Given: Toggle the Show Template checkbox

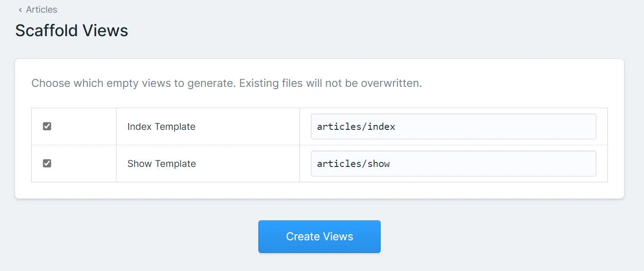Looking at the screenshot, I should point(47,163).
